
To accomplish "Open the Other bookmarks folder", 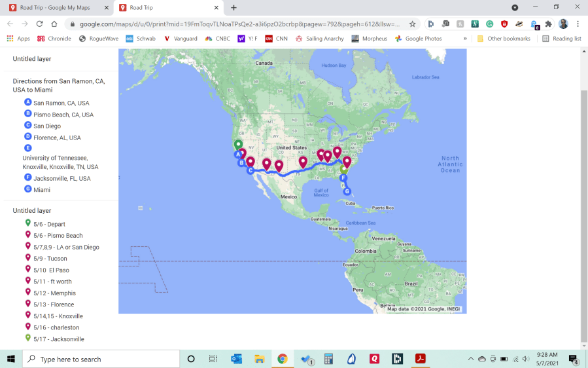I will (503, 39).
